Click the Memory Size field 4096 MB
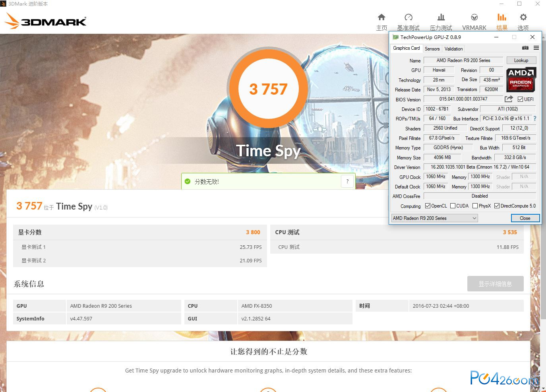The width and height of the screenshot is (546, 392). pos(442,157)
